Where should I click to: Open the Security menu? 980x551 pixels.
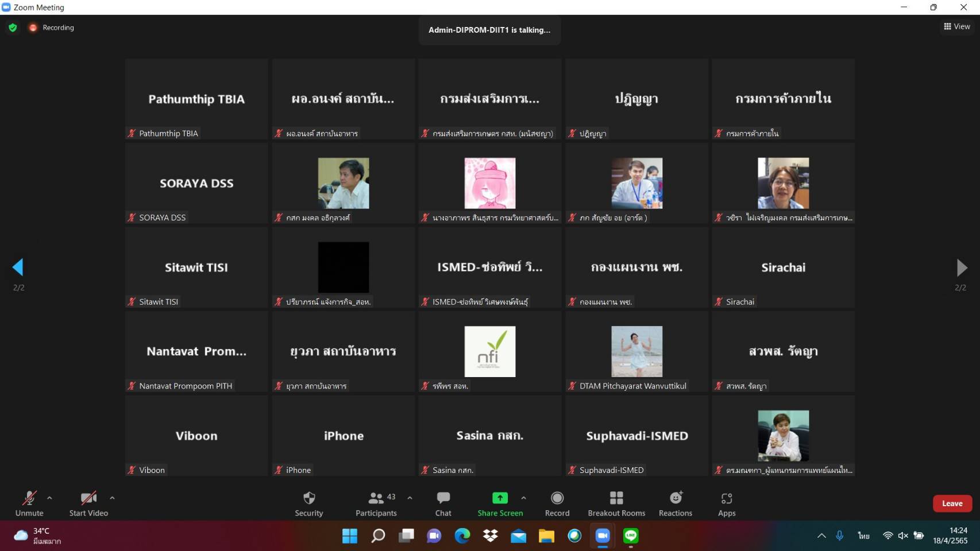(x=309, y=503)
